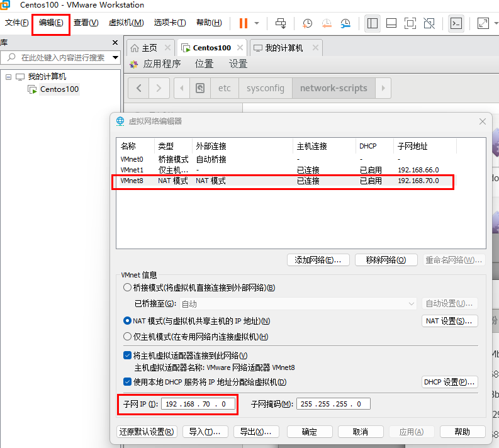Screen dimensions: 499x448
Task: Collapse the 我的计算机 tree node
Action: coord(9,77)
